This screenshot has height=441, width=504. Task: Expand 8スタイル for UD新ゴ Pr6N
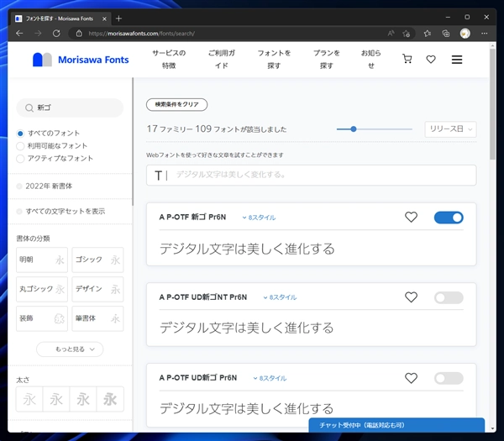pos(270,378)
